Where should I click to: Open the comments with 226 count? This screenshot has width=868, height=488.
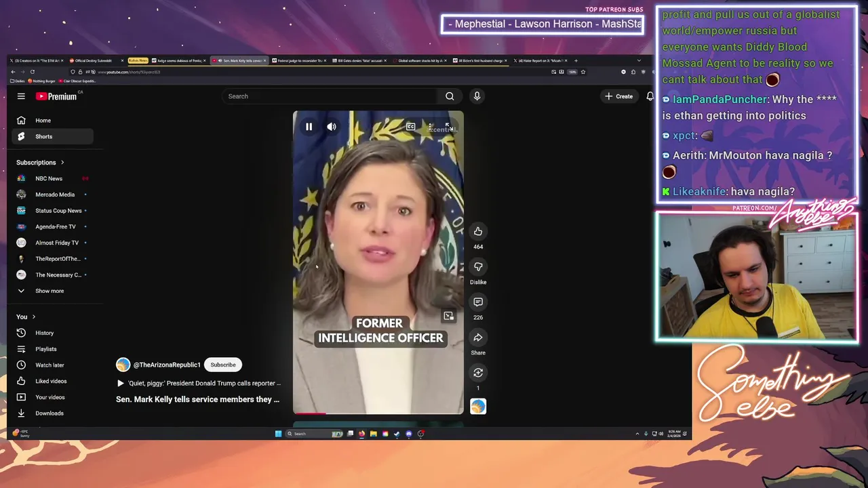pos(478,302)
